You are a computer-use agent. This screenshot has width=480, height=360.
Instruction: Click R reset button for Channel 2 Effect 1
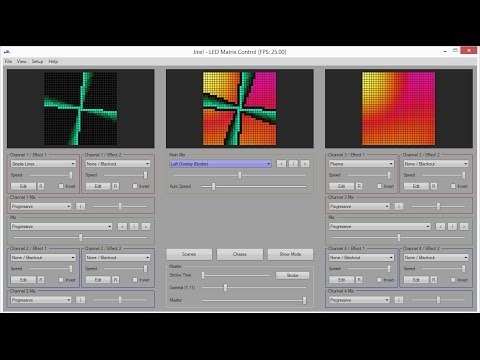pyautogui.click(x=41, y=280)
